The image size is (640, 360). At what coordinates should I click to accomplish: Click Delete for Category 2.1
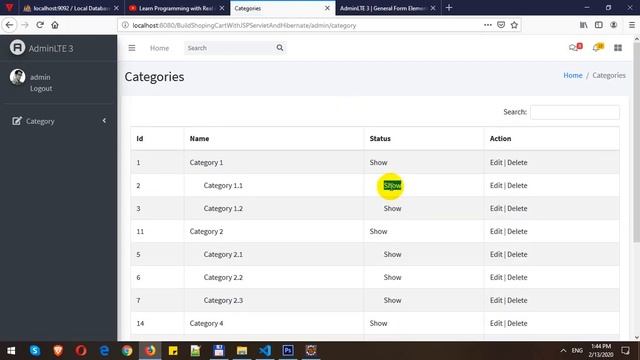(517, 254)
